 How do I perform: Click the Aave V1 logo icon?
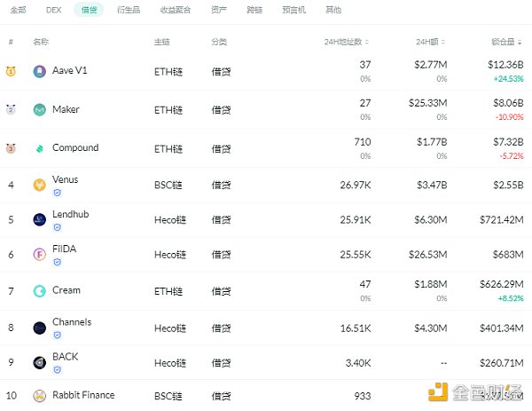point(39,71)
